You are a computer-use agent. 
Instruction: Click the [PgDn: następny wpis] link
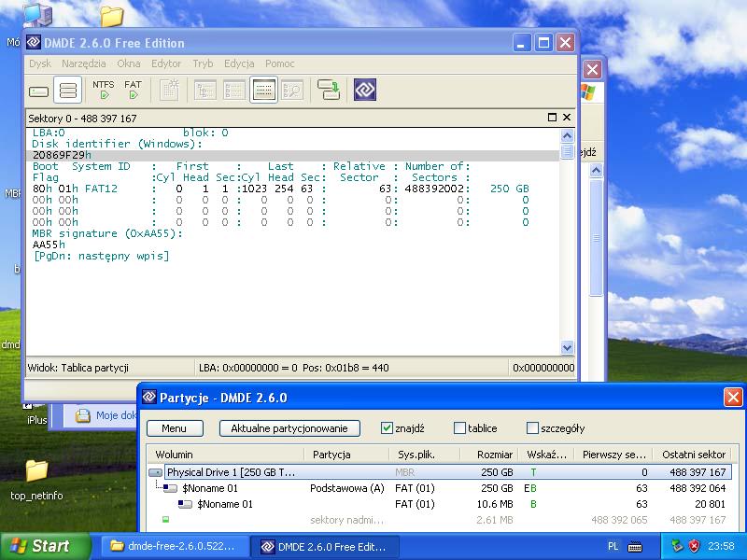[x=101, y=256]
